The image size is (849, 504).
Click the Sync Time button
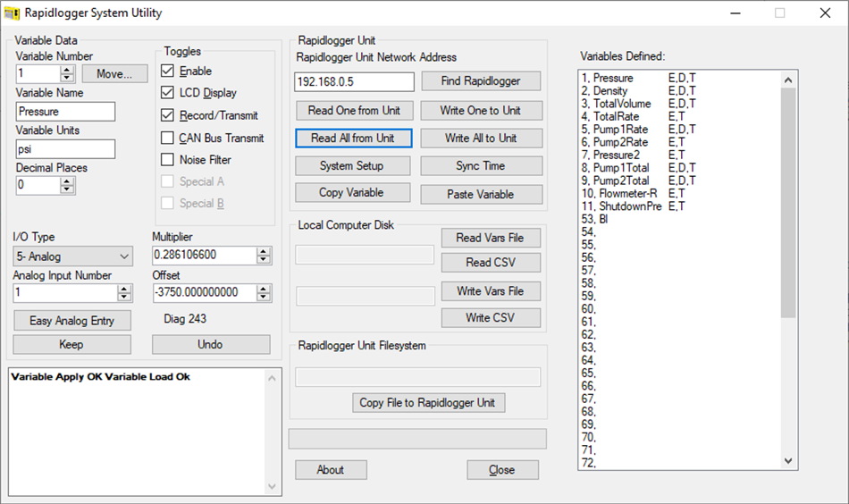click(x=481, y=165)
